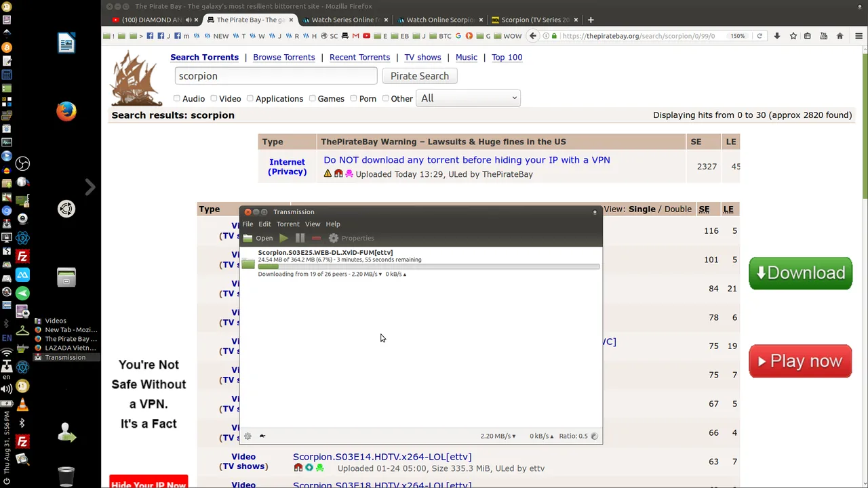Click torrent folder icon in Transmission list

point(248,264)
